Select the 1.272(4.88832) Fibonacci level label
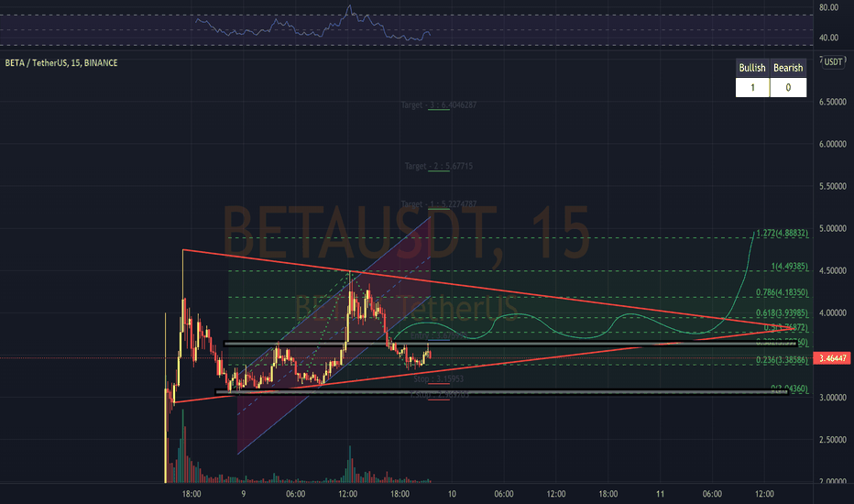The height and width of the screenshot is (504, 854). coord(783,233)
